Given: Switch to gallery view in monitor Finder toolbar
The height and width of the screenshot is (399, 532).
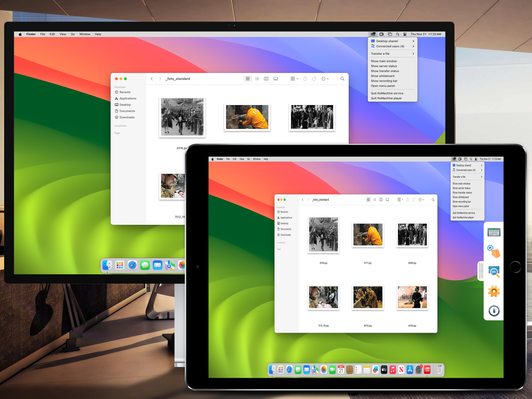Looking at the screenshot, I should click(x=276, y=79).
